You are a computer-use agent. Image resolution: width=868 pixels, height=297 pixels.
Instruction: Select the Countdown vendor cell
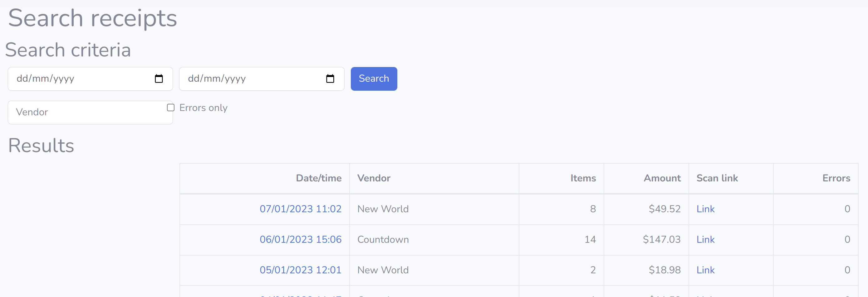tap(434, 239)
